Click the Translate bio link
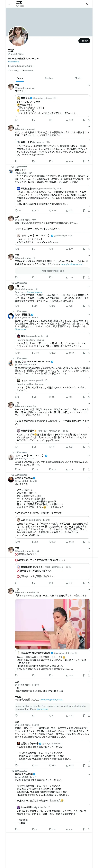Screen dimensions: 98x868 pyautogui.click(x=14, y=62)
